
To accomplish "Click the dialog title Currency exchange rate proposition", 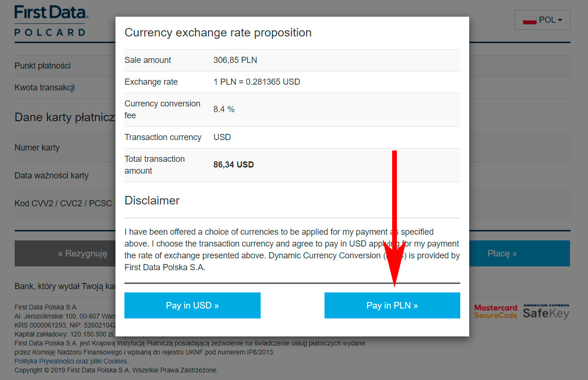I will coord(218,33).
